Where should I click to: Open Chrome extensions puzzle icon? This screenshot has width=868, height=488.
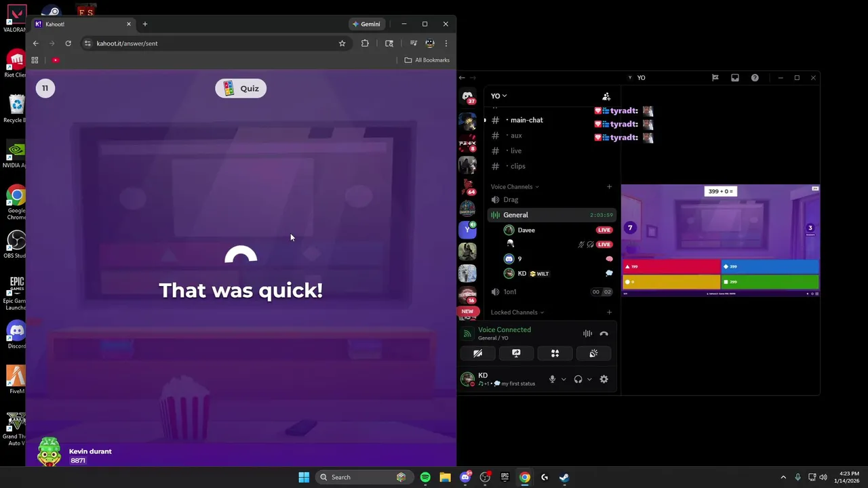[365, 43]
